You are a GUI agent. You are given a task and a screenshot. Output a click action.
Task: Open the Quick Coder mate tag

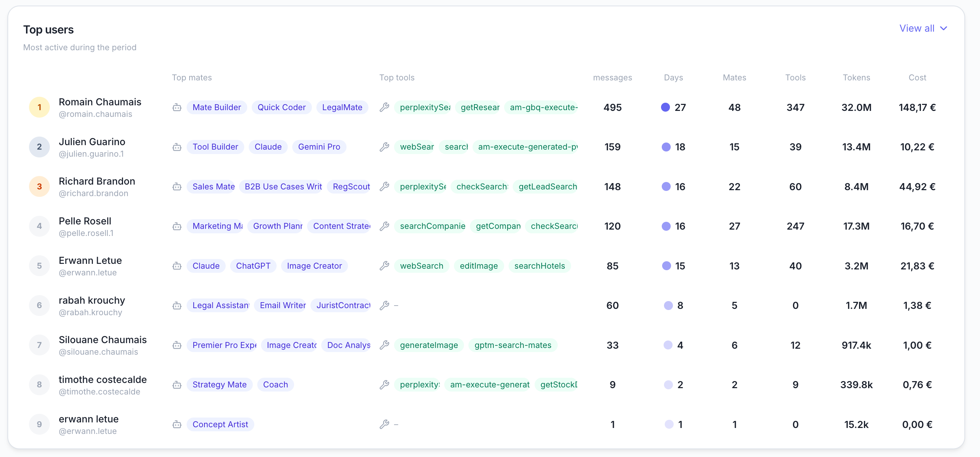[281, 108]
